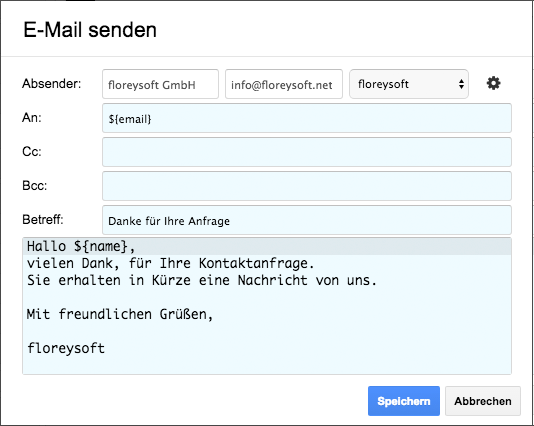The image size is (534, 426).
Task: Activate the Bcc input field
Action: (x=307, y=186)
